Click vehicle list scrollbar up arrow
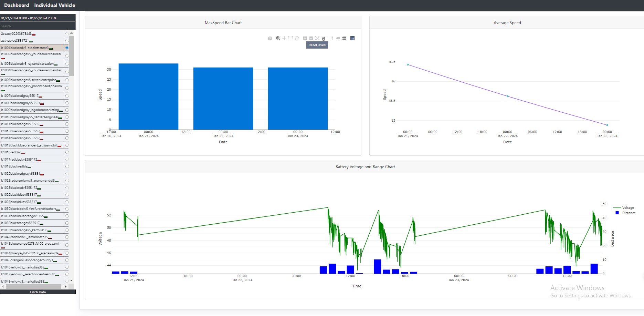The height and width of the screenshot is (316, 644). [71, 33]
